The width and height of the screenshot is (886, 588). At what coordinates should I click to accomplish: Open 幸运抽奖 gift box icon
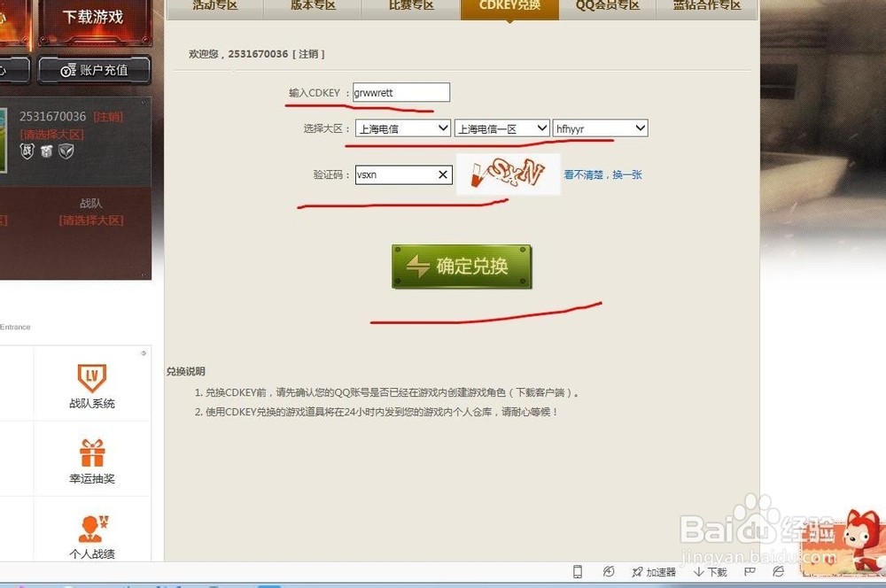coord(92,453)
